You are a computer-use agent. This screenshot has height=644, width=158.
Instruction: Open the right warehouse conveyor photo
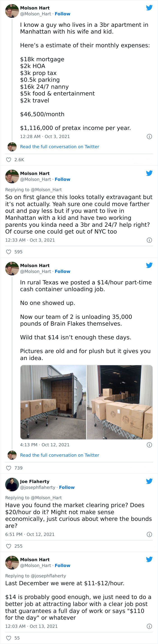click(119, 403)
